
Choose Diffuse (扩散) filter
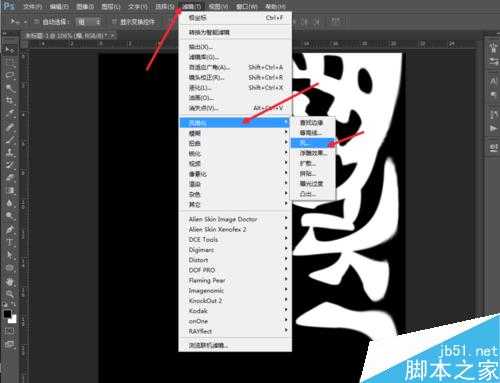(x=313, y=163)
